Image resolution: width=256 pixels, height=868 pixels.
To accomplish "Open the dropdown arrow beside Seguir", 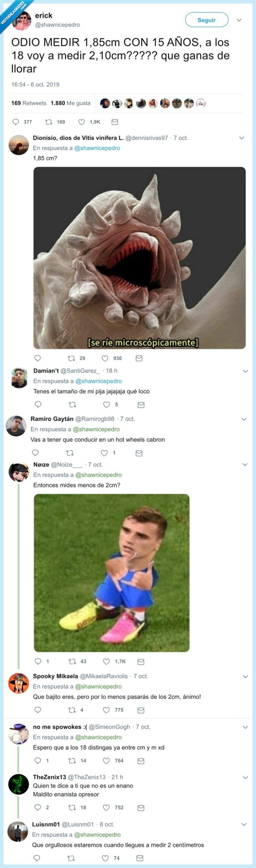I will pyautogui.click(x=239, y=20).
